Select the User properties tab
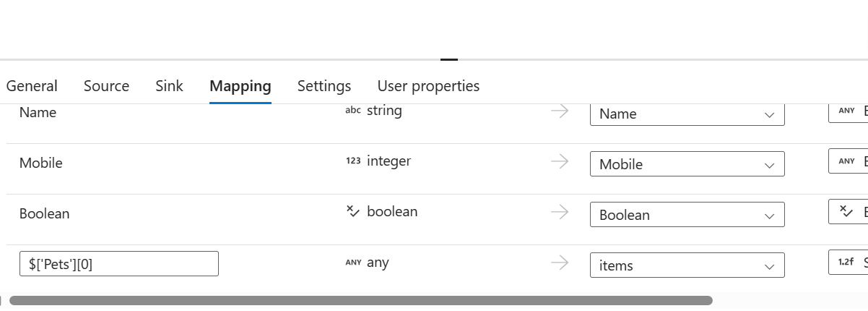Viewport: 868px width, 311px height. (x=428, y=86)
